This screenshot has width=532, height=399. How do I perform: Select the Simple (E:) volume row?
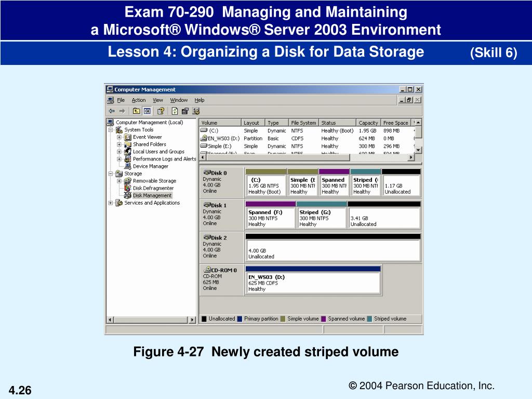click(307, 146)
